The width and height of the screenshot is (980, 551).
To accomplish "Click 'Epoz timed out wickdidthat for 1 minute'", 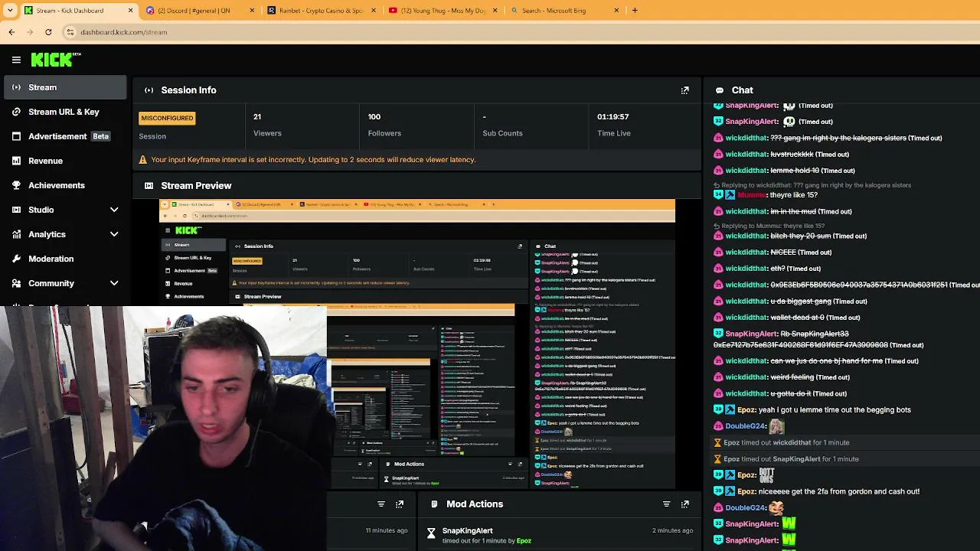I will click(786, 443).
